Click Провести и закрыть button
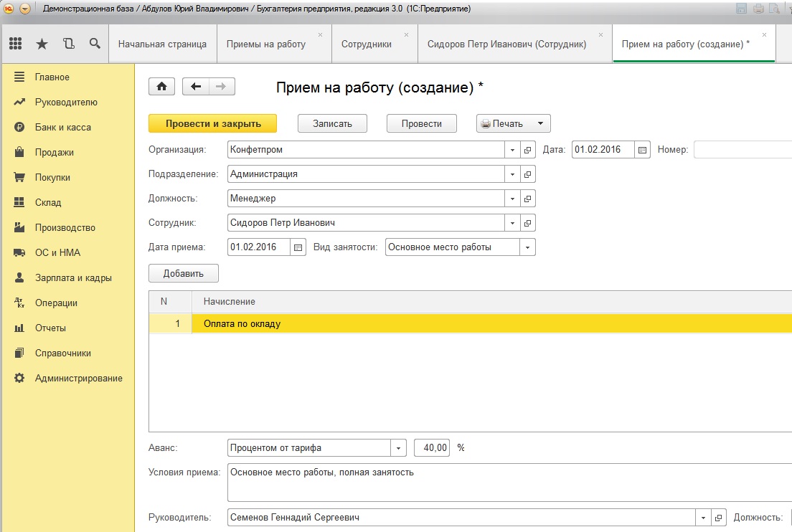792x532 pixels. [x=212, y=123]
